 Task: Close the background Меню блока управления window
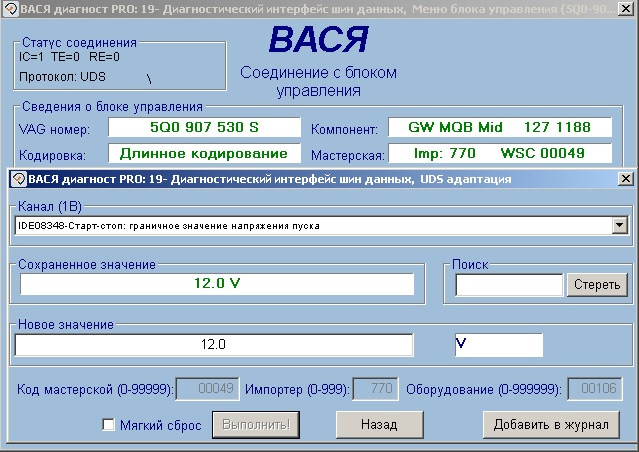626,9
